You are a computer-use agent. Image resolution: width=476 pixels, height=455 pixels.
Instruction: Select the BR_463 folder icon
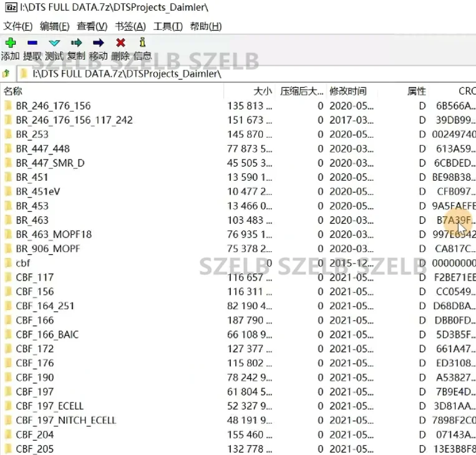click(x=8, y=220)
